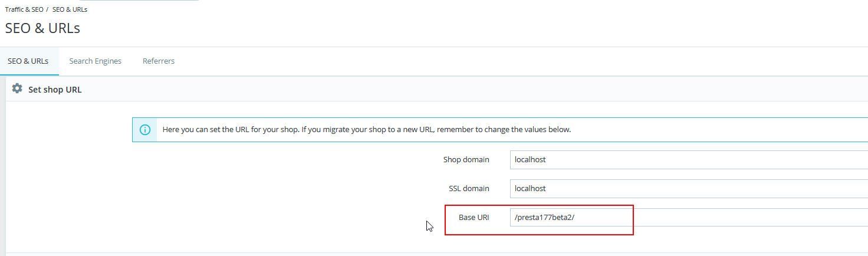Click the SEO & URLs page title
The height and width of the screenshot is (256, 868).
(x=42, y=28)
